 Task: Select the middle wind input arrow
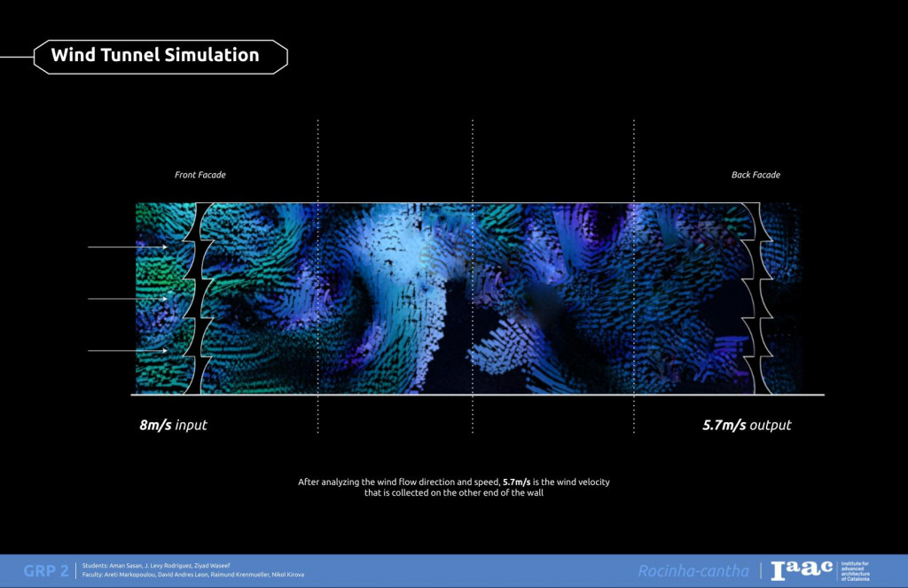point(128,300)
